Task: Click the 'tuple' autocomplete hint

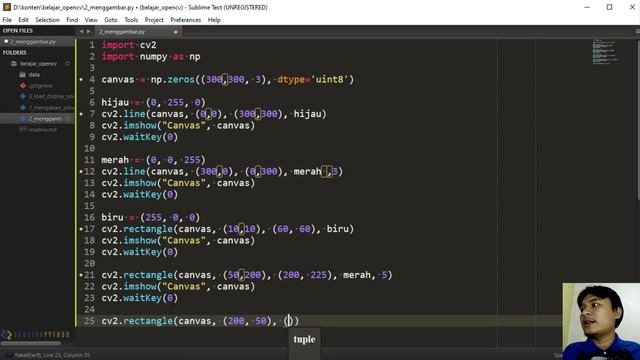Action: [304, 339]
